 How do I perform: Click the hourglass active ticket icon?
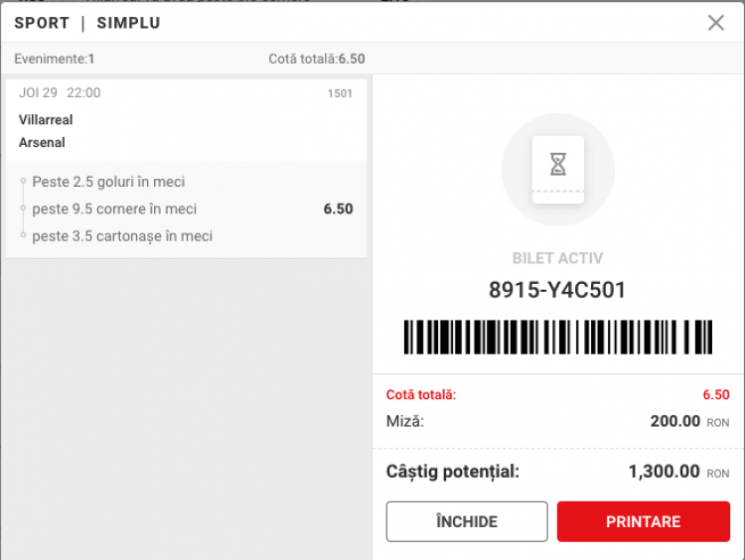click(x=557, y=169)
